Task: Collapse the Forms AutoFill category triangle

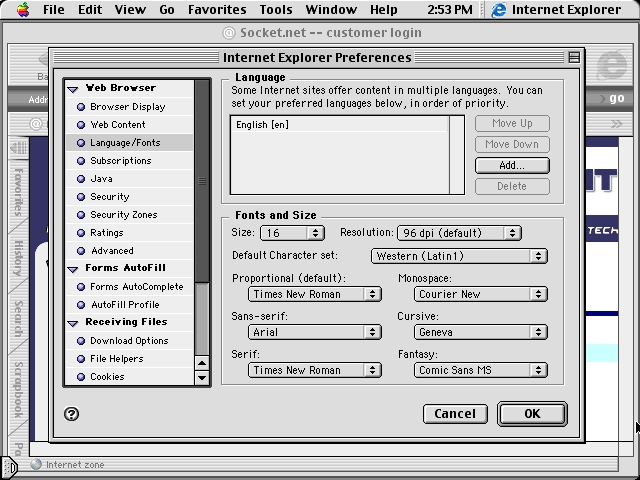Action: pos(73,269)
